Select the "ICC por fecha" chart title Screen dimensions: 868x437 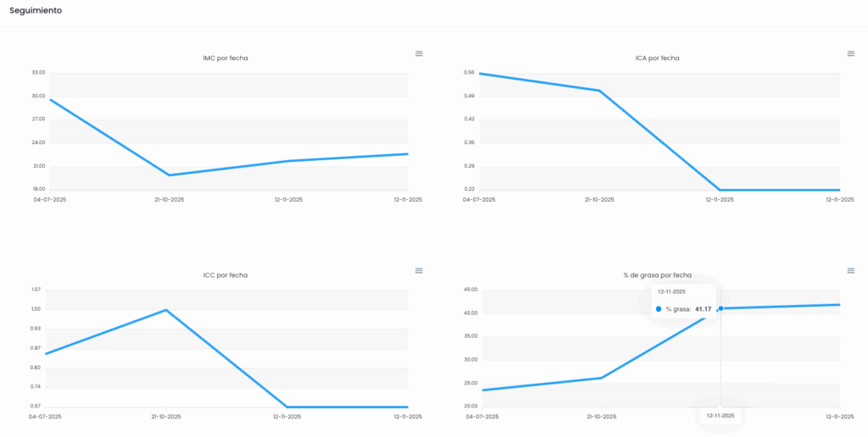(225, 275)
